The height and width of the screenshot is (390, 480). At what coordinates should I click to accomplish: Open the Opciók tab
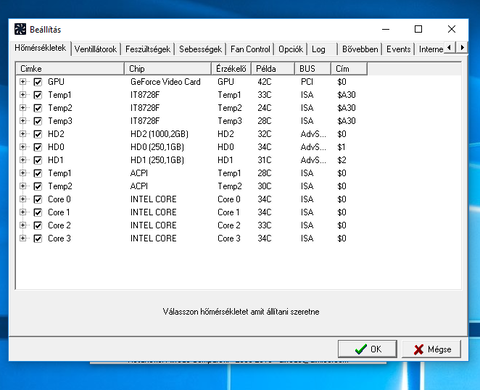pyautogui.click(x=291, y=49)
